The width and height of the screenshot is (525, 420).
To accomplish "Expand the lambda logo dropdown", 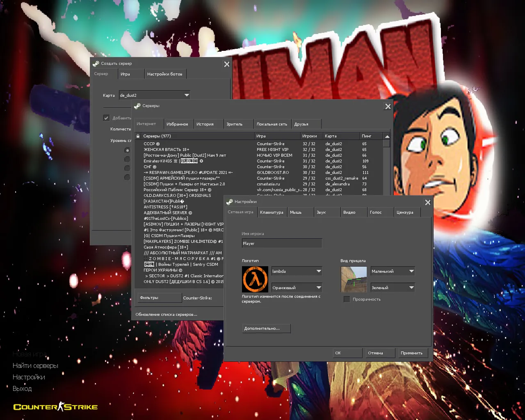I will tap(319, 271).
